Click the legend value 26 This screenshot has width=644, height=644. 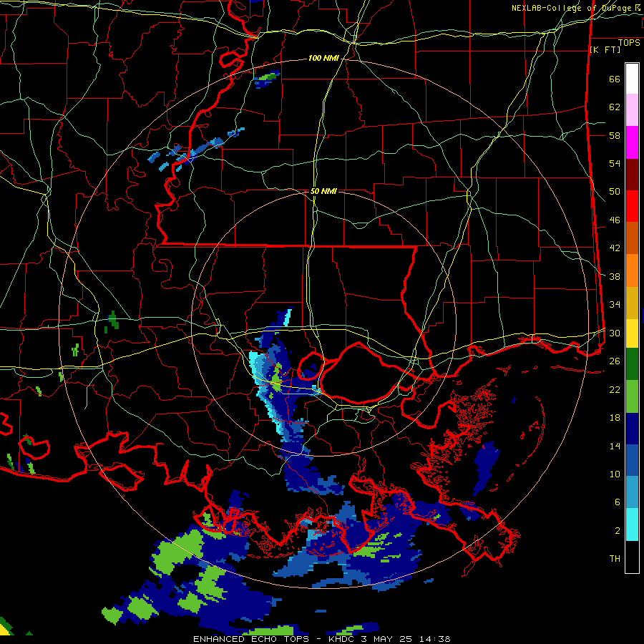pos(615,361)
